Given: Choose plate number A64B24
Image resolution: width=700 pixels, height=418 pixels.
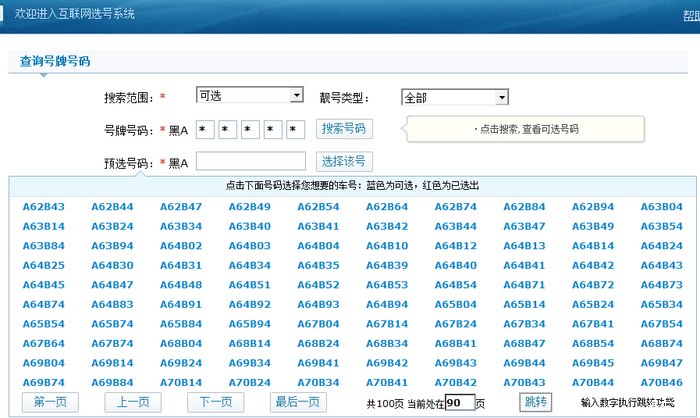Looking at the screenshot, I should click(662, 246).
